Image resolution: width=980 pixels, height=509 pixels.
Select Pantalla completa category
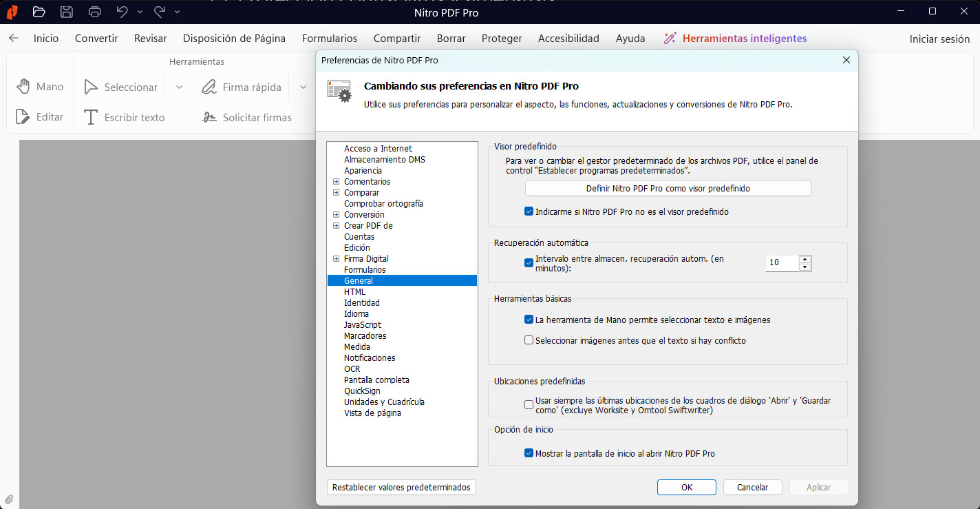pyautogui.click(x=376, y=380)
